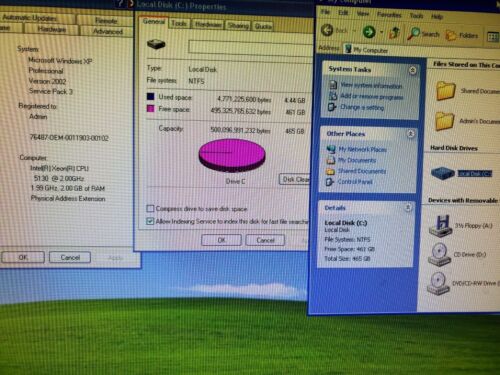The image size is (500, 375).
Task: Click Cancel in Local Disk Properties
Action: (x=265, y=240)
